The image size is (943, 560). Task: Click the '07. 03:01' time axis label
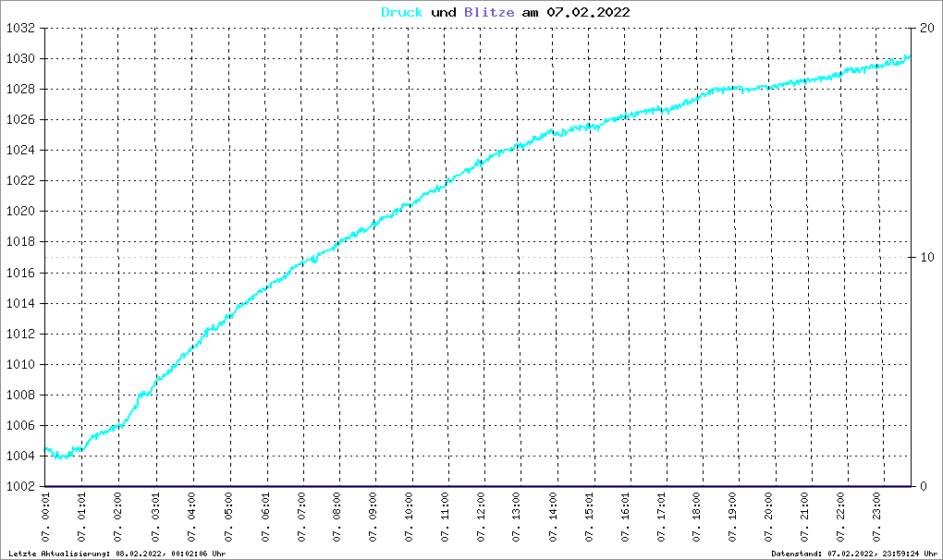coord(155,517)
